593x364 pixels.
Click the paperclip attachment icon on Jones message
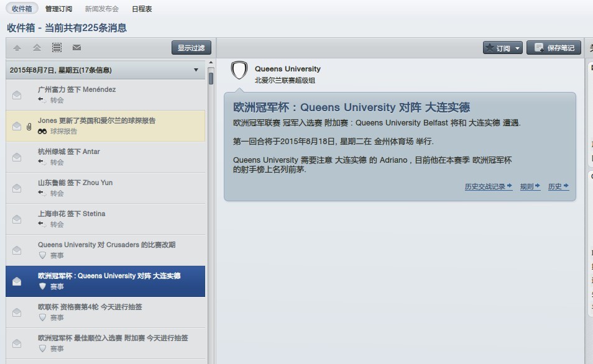click(29, 126)
